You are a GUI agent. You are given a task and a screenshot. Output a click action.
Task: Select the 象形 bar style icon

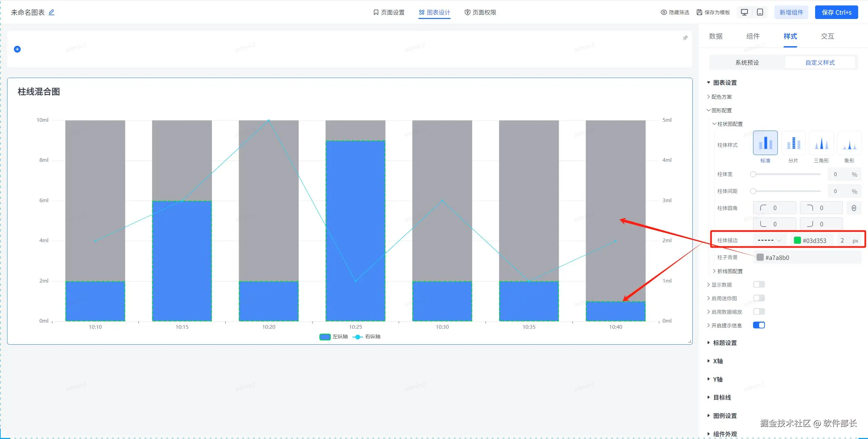[x=849, y=143]
